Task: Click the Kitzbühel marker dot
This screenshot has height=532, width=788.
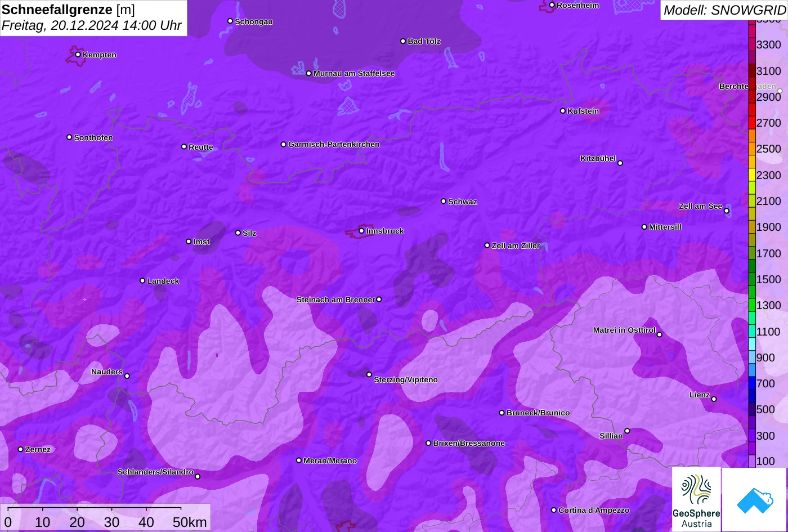Action: pyautogui.click(x=620, y=163)
